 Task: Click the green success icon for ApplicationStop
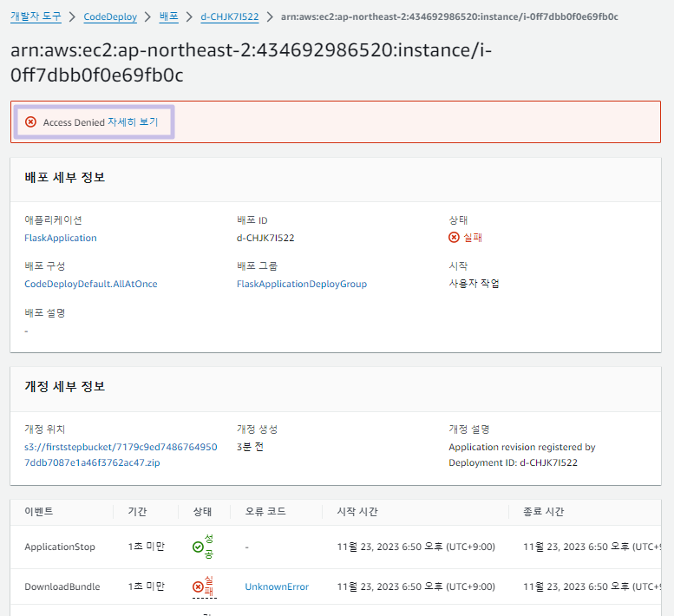pyautogui.click(x=198, y=547)
